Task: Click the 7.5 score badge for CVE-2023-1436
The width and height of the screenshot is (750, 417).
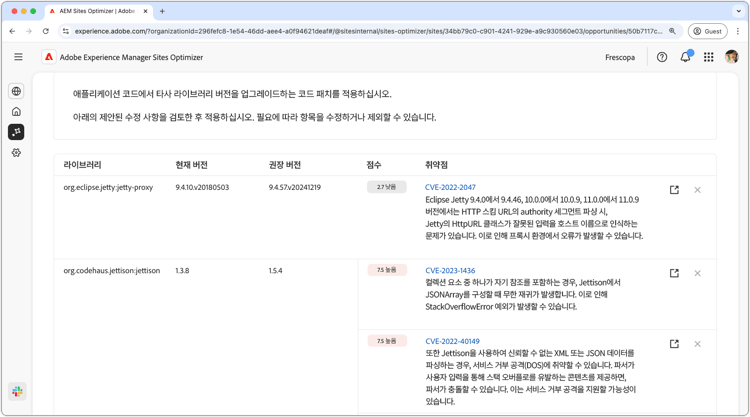Action: (x=387, y=270)
